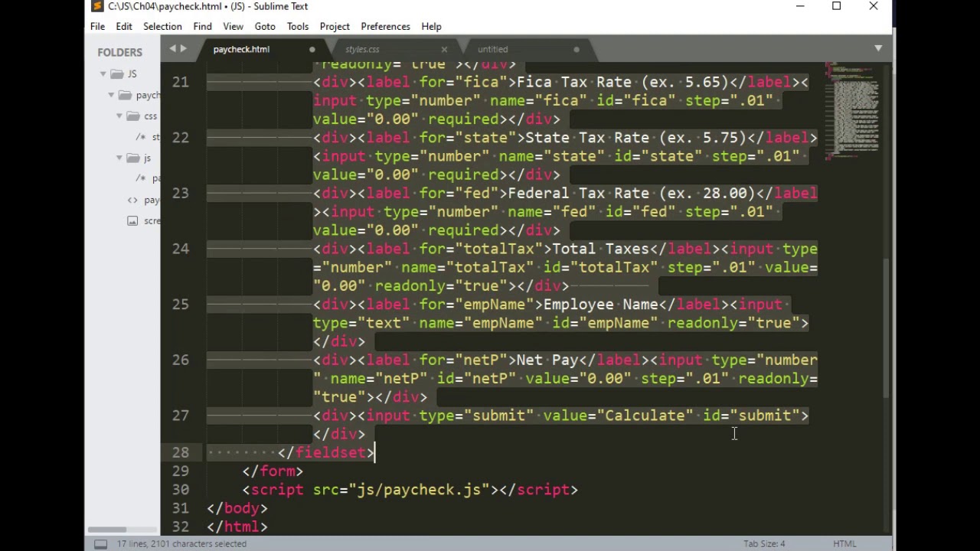
Task: Open the Tools menu
Action: (298, 26)
